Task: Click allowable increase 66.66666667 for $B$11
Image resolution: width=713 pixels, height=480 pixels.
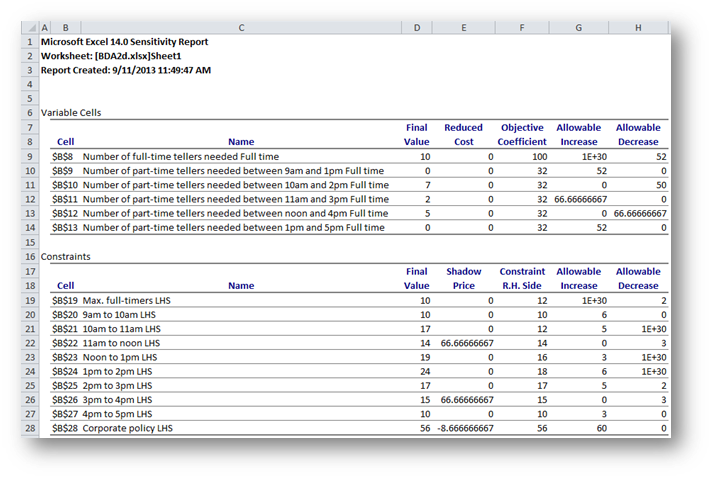Action: [581, 199]
